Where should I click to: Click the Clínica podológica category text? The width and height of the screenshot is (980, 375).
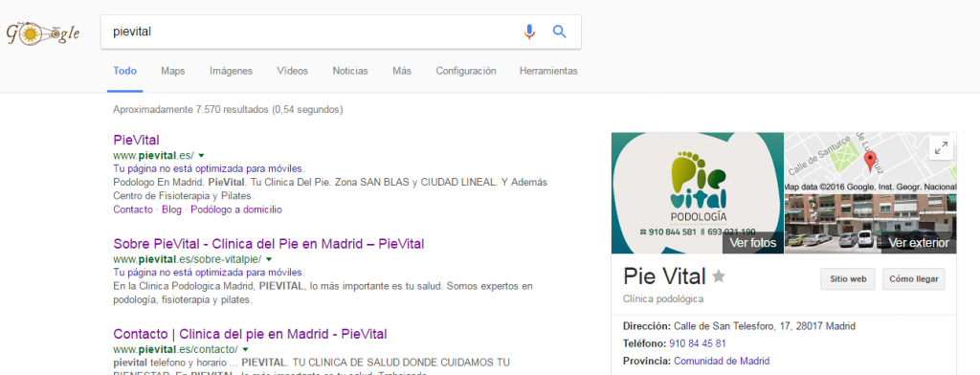663,299
